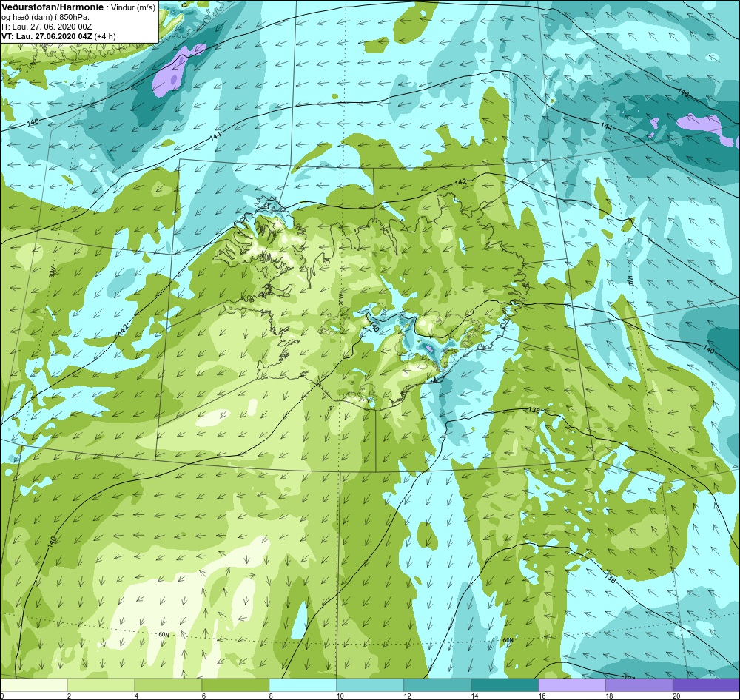The height and width of the screenshot is (700, 740).
Task: Choose the darker green 6–8 m/s legend swatch
Action: point(235,684)
